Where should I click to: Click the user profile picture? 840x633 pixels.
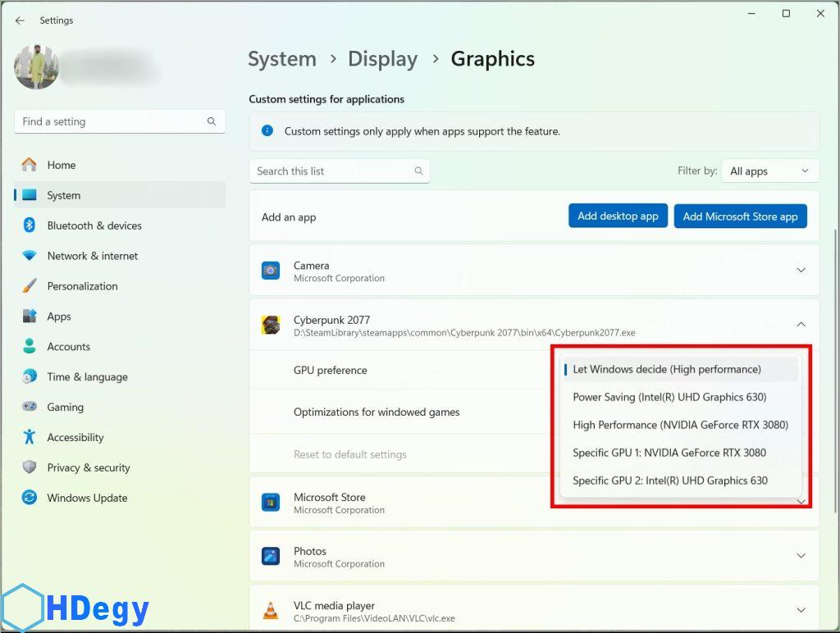36,67
